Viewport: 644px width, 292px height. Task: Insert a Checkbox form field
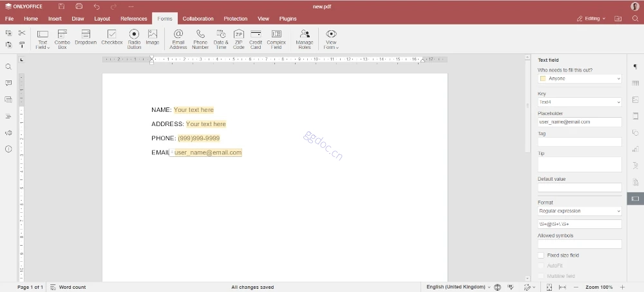point(111,37)
